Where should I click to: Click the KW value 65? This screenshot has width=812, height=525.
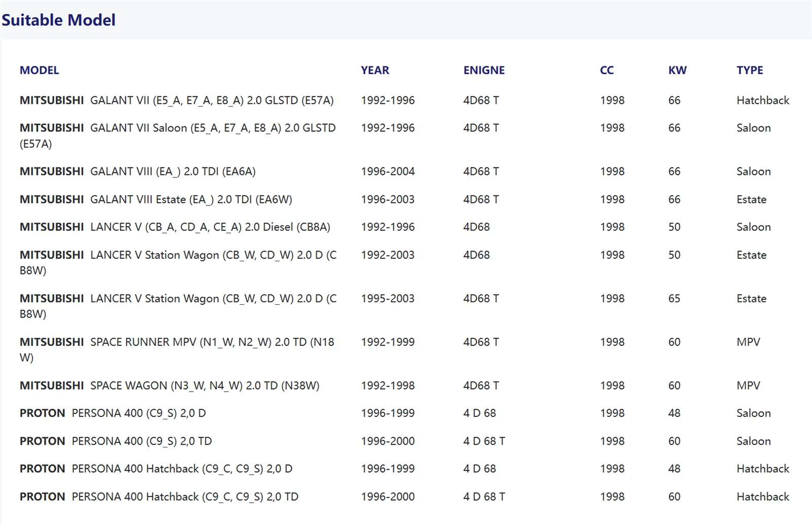point(674,299)
